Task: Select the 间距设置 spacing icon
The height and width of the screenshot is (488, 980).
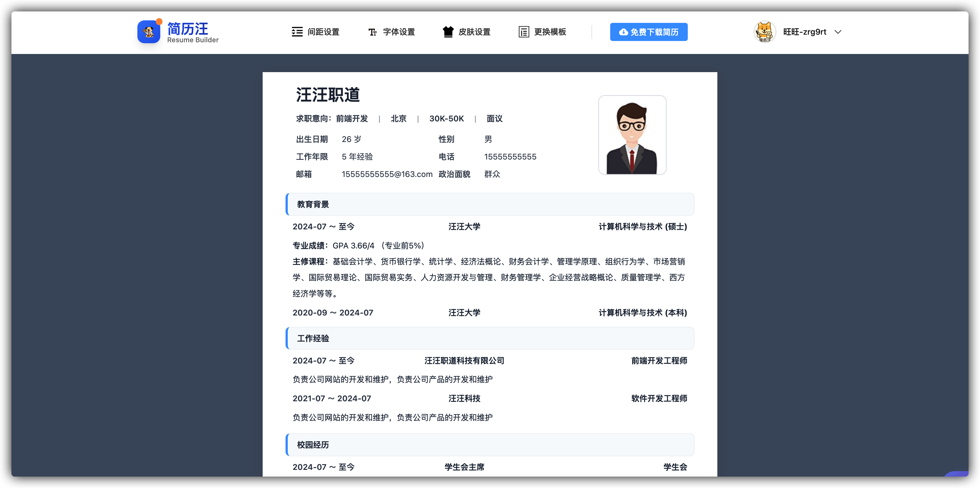Action: click(297, 32)
